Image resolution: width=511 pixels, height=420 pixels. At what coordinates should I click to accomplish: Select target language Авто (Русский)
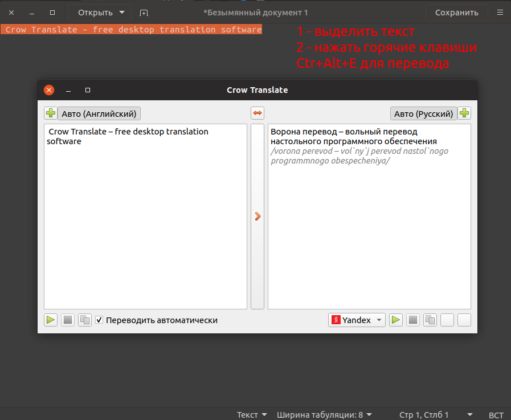[424, 113]
